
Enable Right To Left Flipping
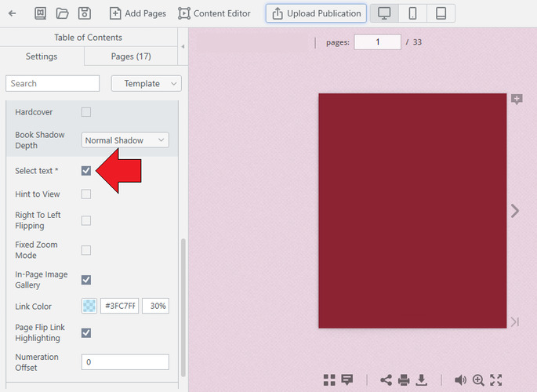coord(86,220)
